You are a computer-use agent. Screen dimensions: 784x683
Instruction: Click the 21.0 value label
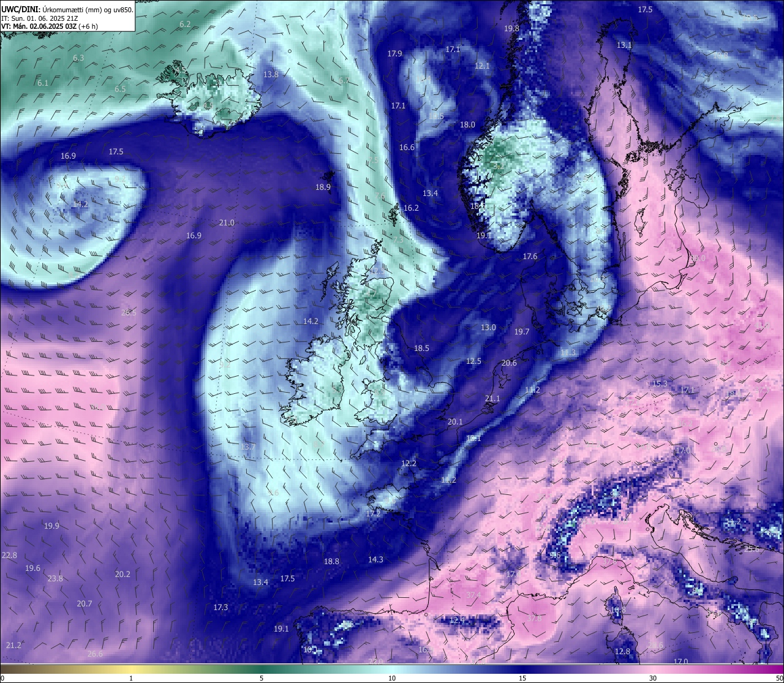click(x=227, y=223)
